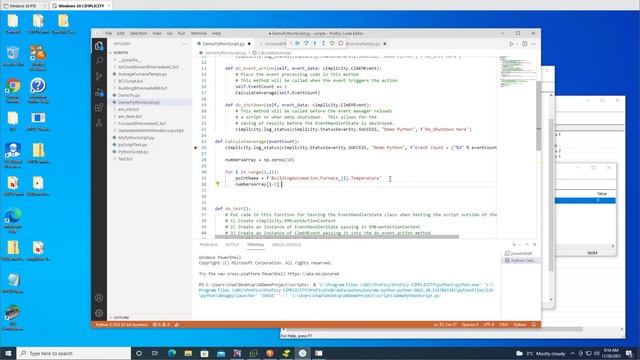
Task: Open the Extensions view
Action: pyautogui.click(x=99, y=107)
